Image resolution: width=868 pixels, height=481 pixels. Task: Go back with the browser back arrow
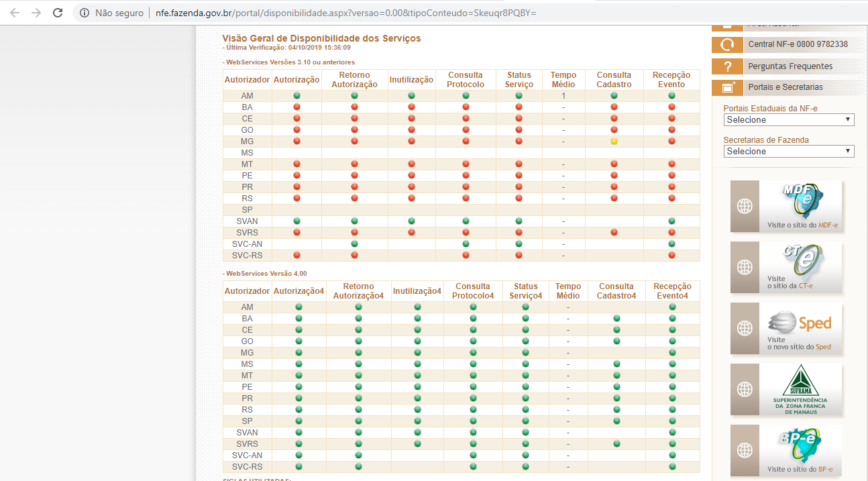pyautogui.click(x=15, y=13)
